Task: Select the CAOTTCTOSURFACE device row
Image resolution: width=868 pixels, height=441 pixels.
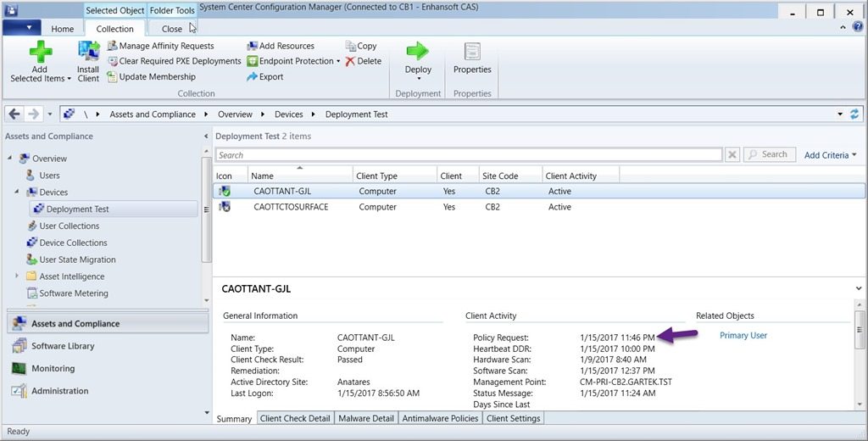Action: [538, 207]
